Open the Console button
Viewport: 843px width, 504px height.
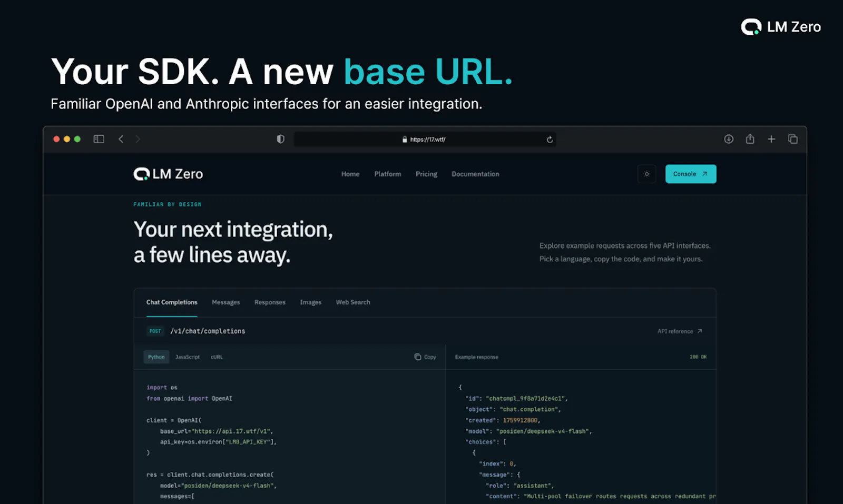click(691, 174)
